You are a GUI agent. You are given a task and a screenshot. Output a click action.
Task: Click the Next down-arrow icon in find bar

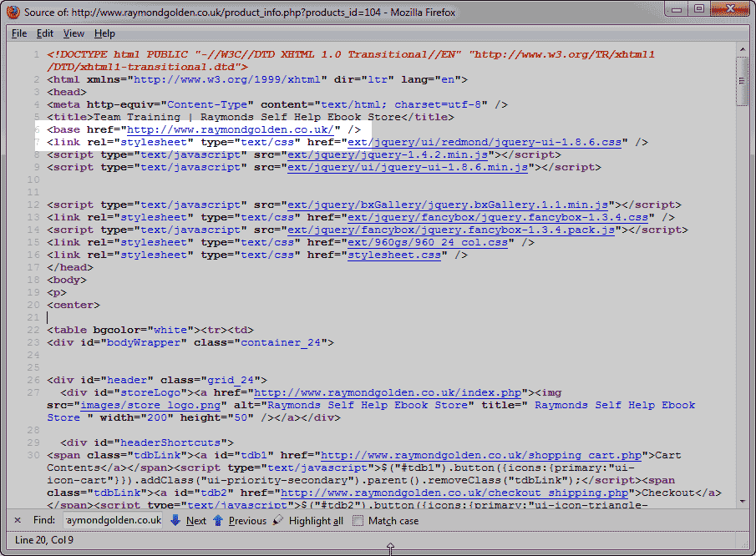175,520
